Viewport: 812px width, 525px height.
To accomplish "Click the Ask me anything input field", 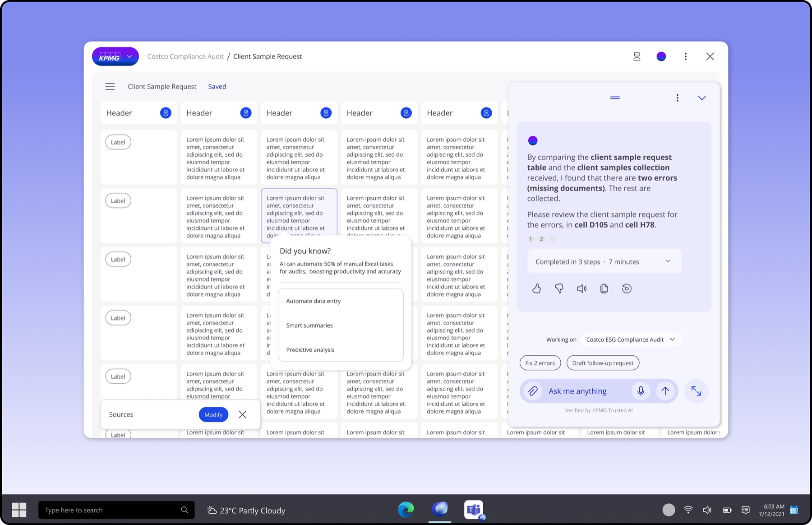I will coord(586,391).
